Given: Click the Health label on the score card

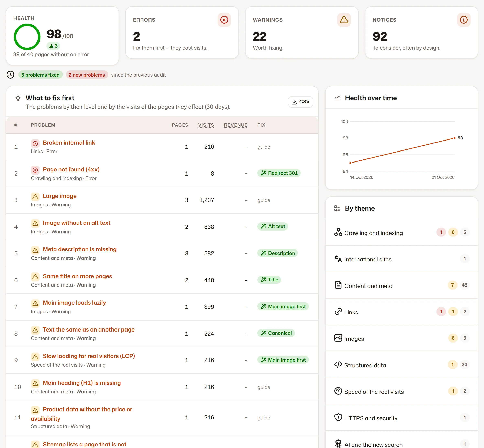Looking at the screenshot, I should [x=24, y=18].
